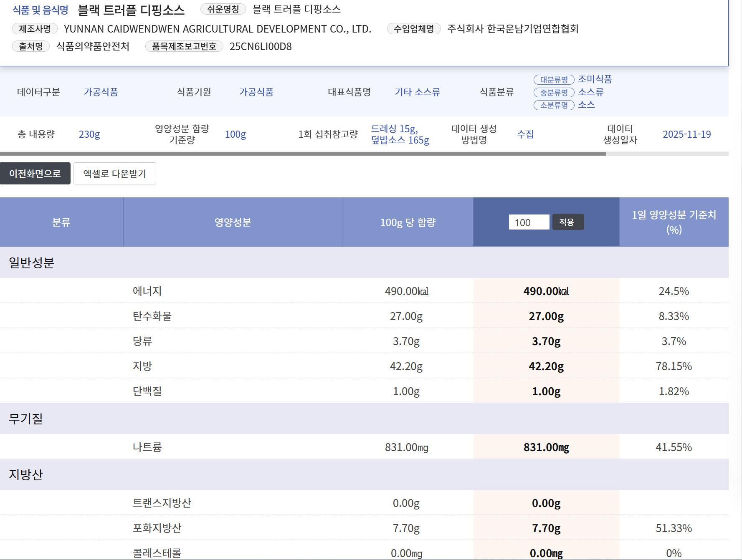The height and width of the screenshot is (560, 742).
Task: Select the 소분류명 category badge
Action: [554, 105]
